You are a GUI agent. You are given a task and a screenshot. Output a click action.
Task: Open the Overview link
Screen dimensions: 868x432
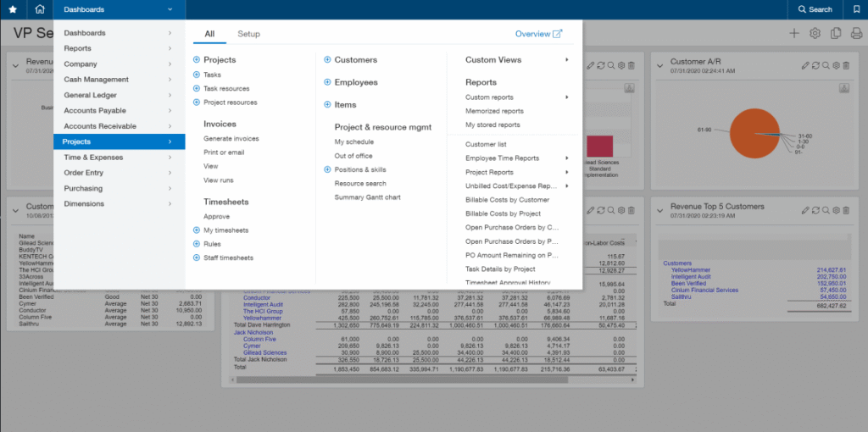538,34
